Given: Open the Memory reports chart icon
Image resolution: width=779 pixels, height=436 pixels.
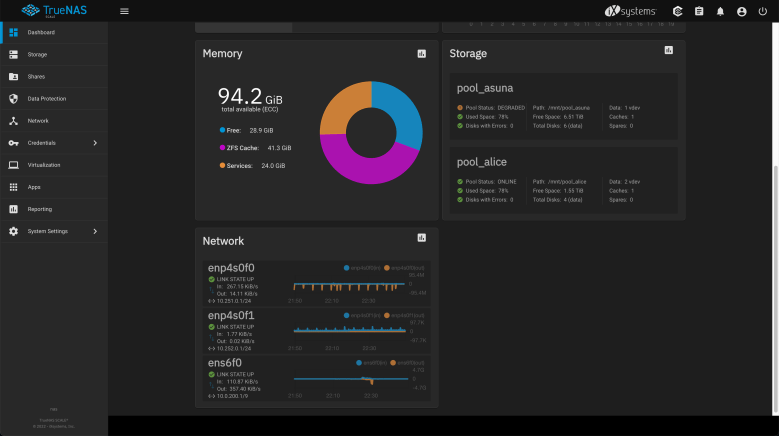Looking at the screenshot, I should click(x=422, y=53).
